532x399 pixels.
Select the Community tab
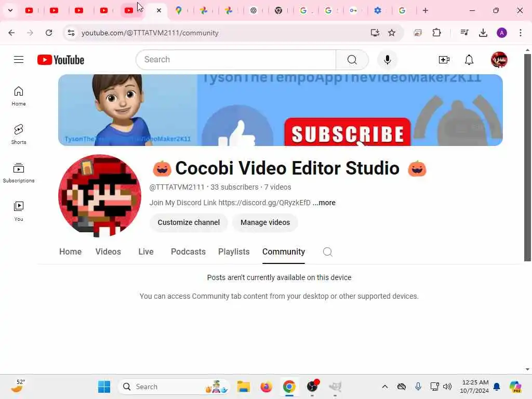pyautogui.click(x=284, y=252)
